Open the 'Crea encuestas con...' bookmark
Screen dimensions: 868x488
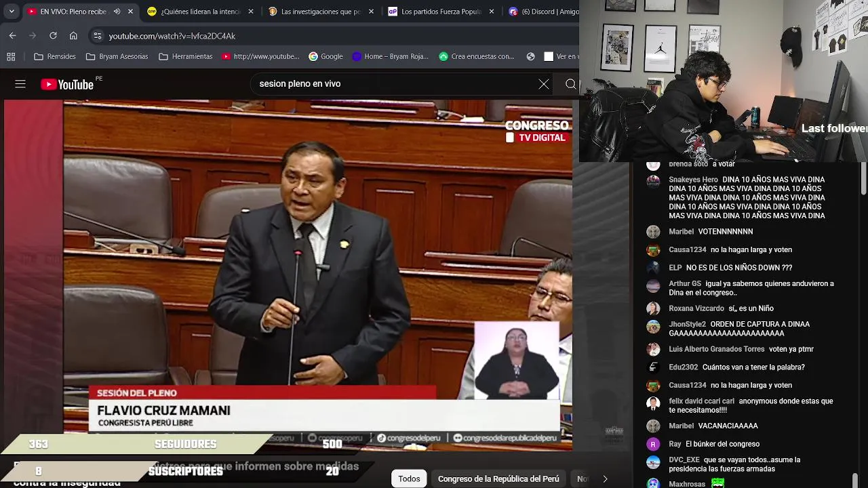(x=477, y=56)
